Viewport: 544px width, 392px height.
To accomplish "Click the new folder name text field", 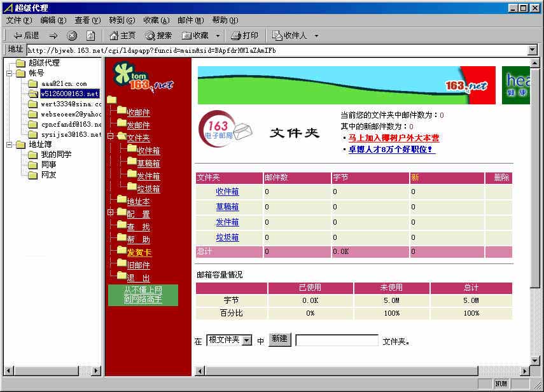I will point(337,340).
